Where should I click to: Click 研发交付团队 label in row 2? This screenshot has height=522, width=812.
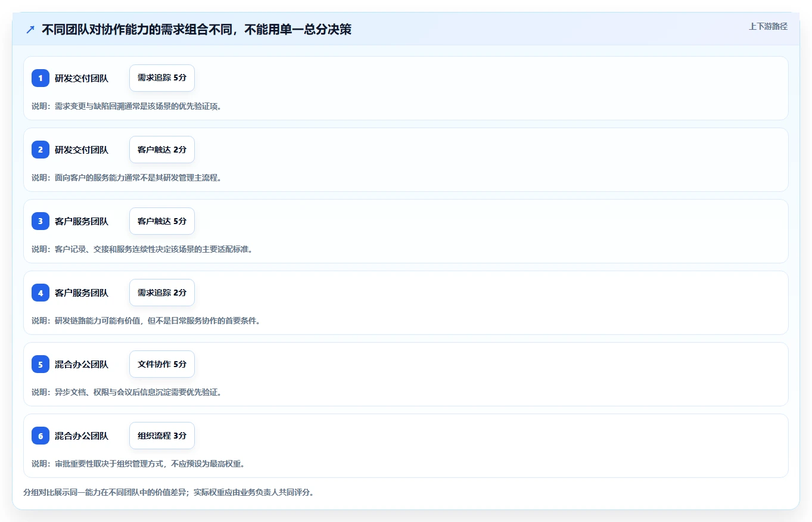82,150
